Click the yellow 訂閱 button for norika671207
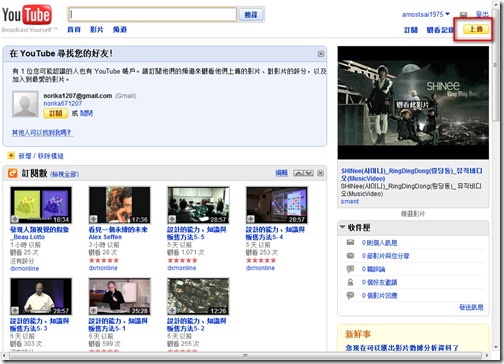The height and width of the screenshot is (364, 504). click(x=56, y=113)
